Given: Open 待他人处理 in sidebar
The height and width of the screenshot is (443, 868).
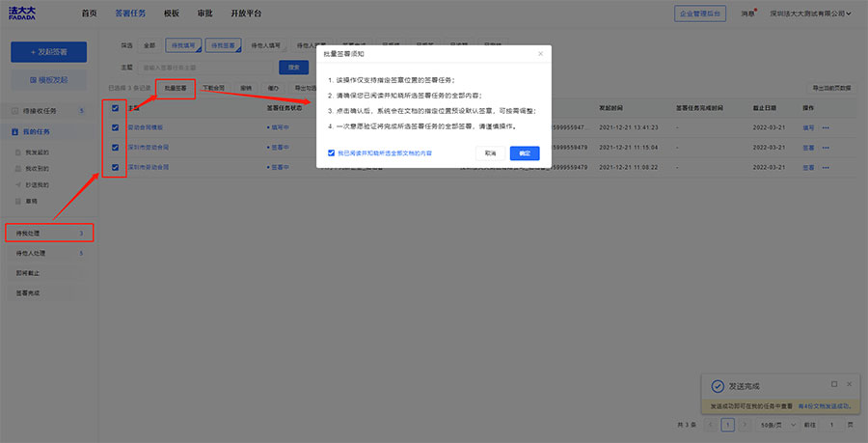Looking at the screenshot, I should point(49,254).
